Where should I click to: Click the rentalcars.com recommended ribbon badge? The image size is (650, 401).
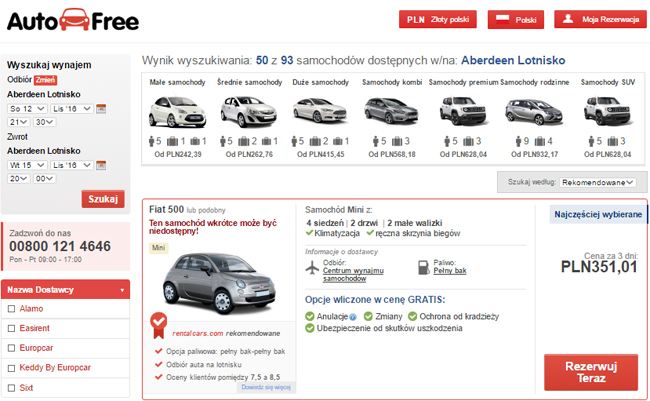point(158,325)
